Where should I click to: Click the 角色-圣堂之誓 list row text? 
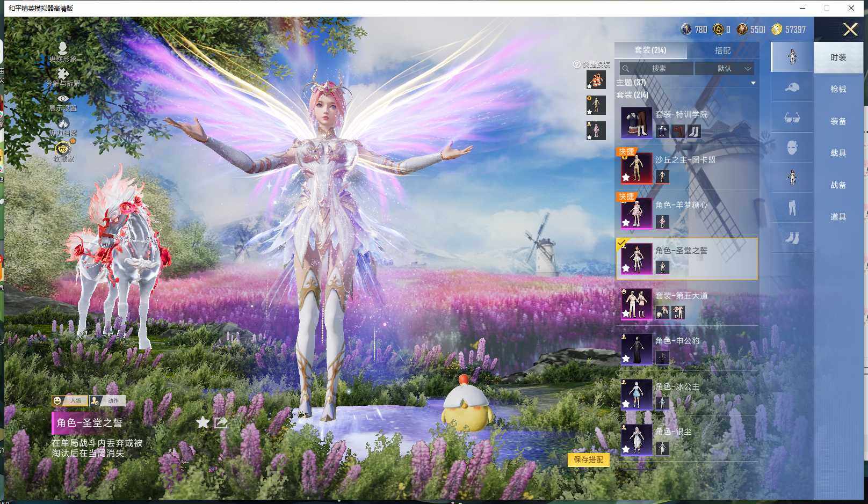[x=681, y=251]
